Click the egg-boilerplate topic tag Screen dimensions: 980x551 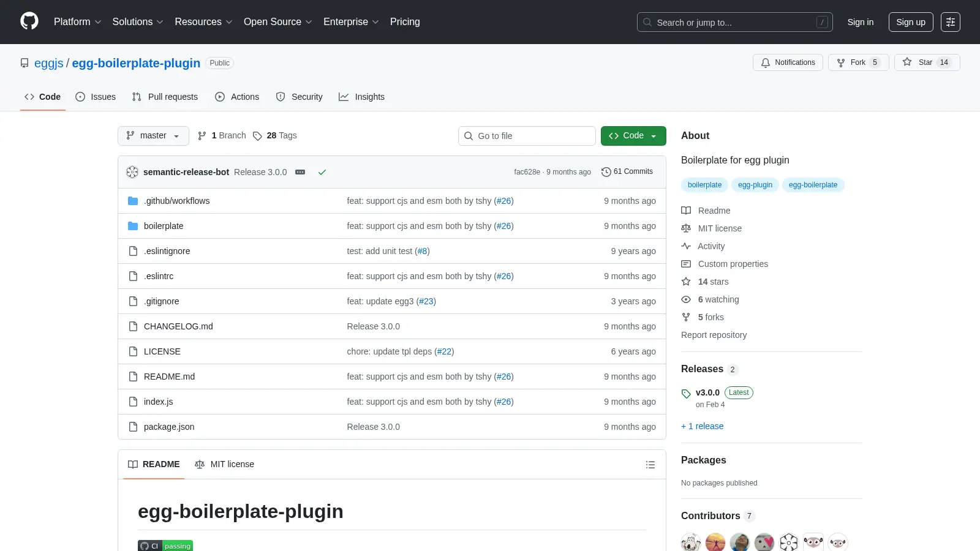click(x=813, y=185)
